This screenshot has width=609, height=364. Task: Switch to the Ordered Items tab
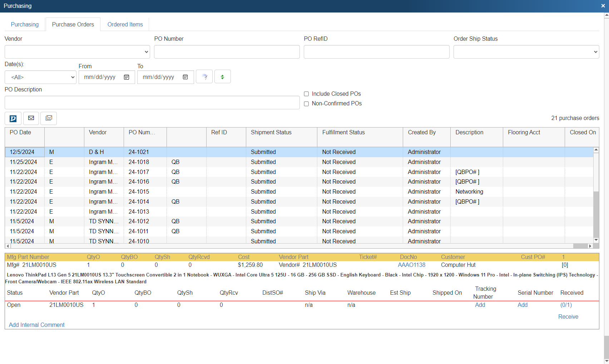click(x=125, y=24)
